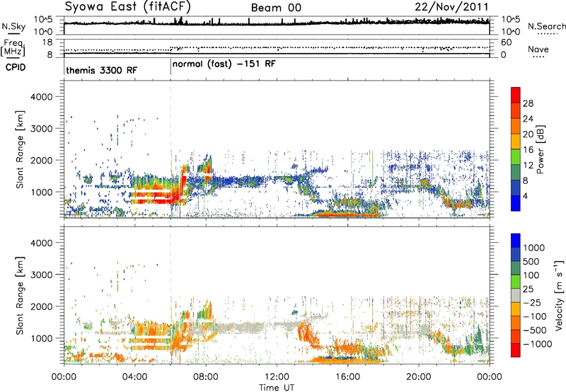Click the '04:00' time tick label

pyautogui.click(x=134, y=377)
